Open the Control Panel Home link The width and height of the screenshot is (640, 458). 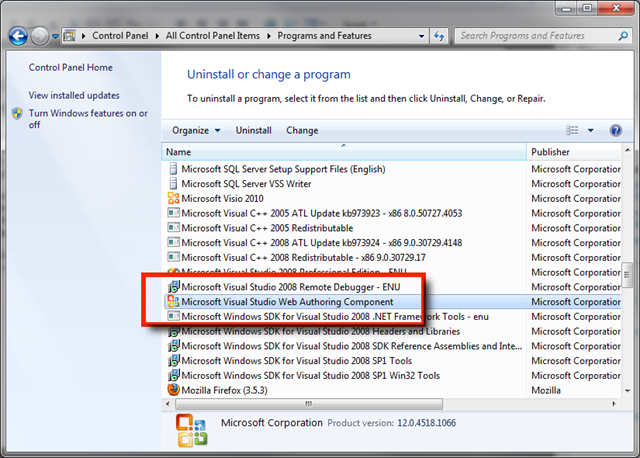70,68
